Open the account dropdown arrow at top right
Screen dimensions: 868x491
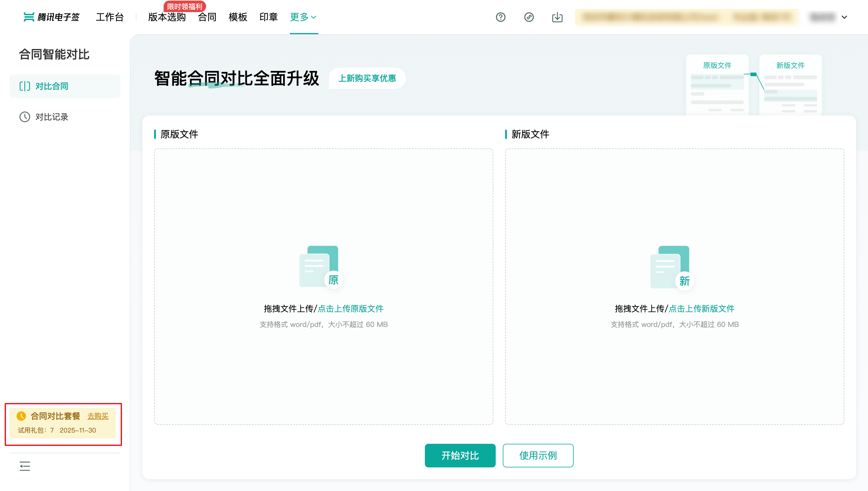(844, 17)
